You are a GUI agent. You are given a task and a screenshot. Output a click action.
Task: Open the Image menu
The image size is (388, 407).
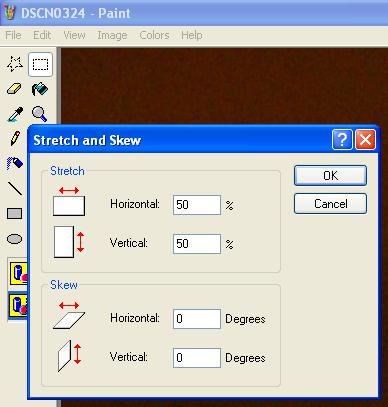pos(112,35)
